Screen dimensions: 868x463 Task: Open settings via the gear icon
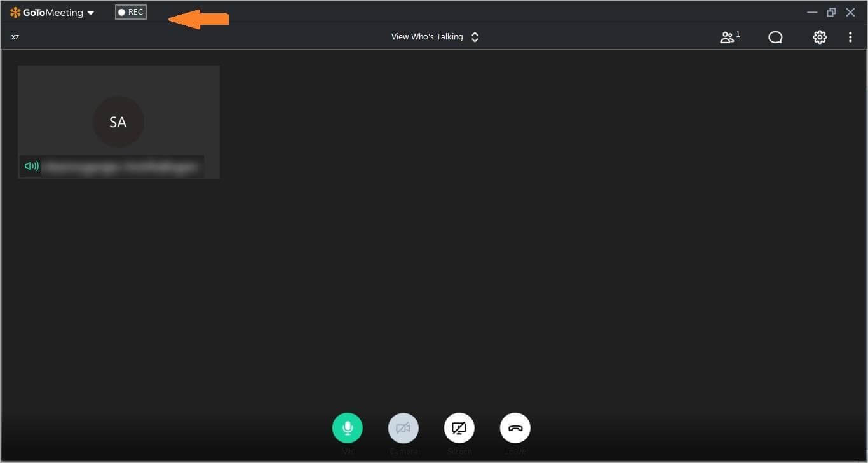(x=820, y=38)
